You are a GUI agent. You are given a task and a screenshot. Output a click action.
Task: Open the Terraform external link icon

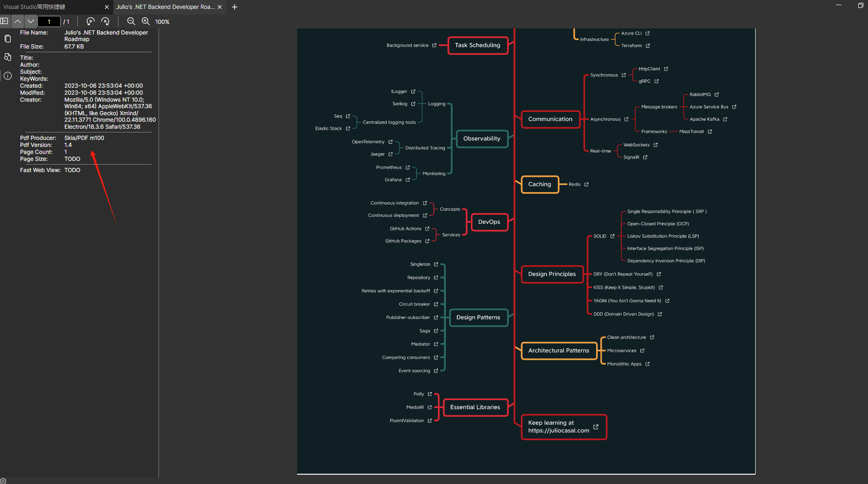[648, 46]
